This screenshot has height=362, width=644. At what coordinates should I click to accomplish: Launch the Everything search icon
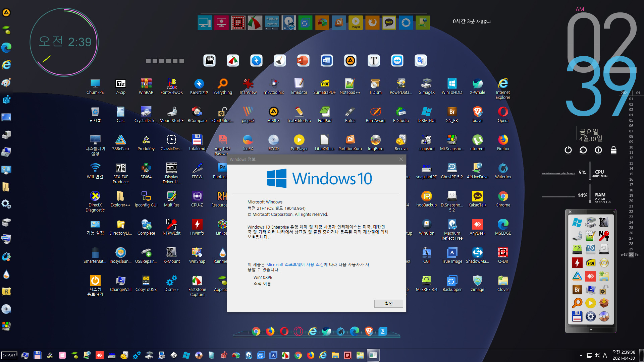click(223, 86)
